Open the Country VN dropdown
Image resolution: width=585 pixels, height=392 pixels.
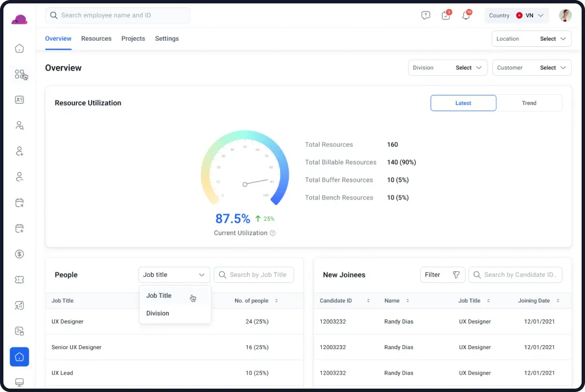click(x=516, y=15)
